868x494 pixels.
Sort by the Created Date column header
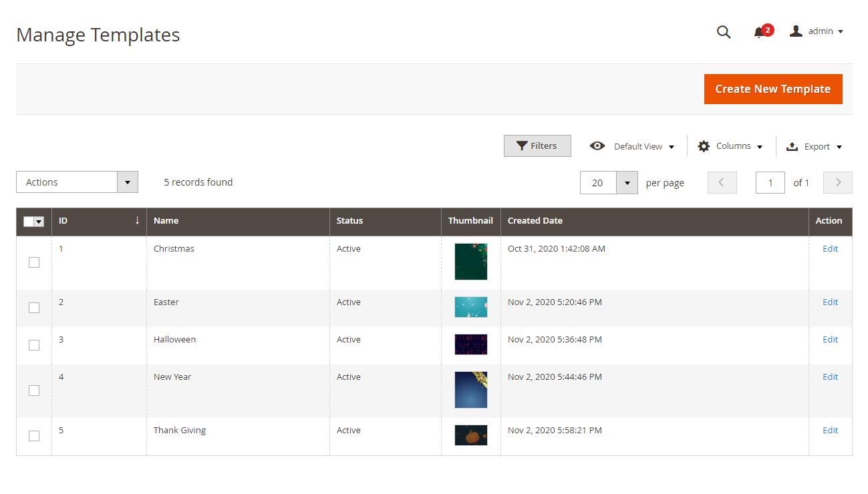535,221
